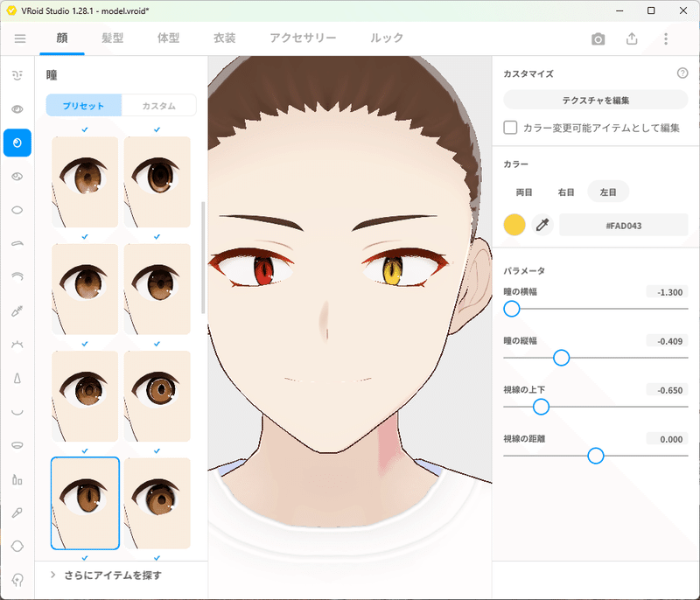Open the Eyeliner pencil icon

point(17,310)
